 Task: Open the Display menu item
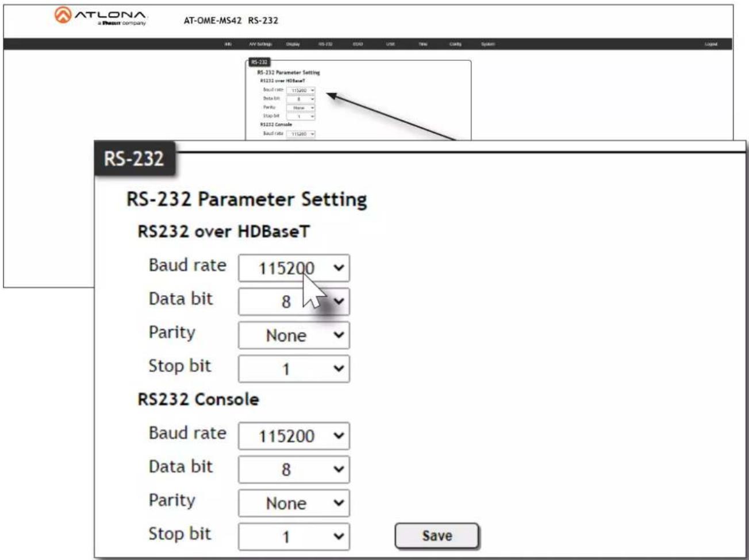[293, 44]
